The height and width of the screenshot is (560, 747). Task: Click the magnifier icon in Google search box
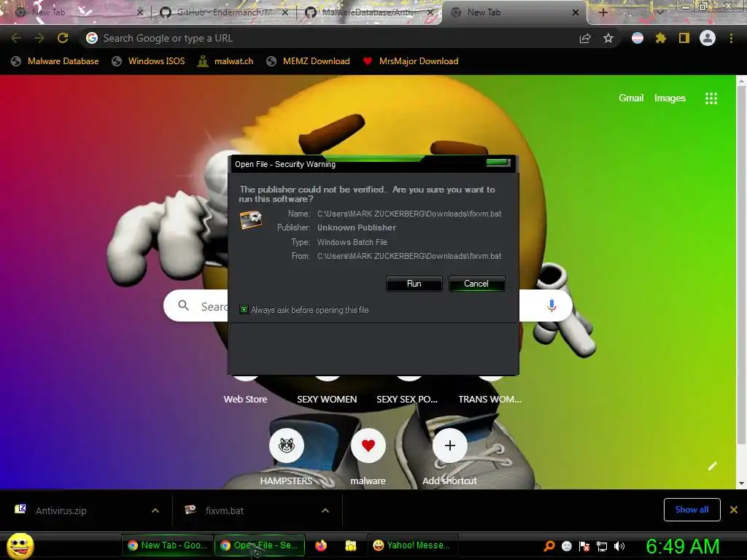tap(183, 306)
